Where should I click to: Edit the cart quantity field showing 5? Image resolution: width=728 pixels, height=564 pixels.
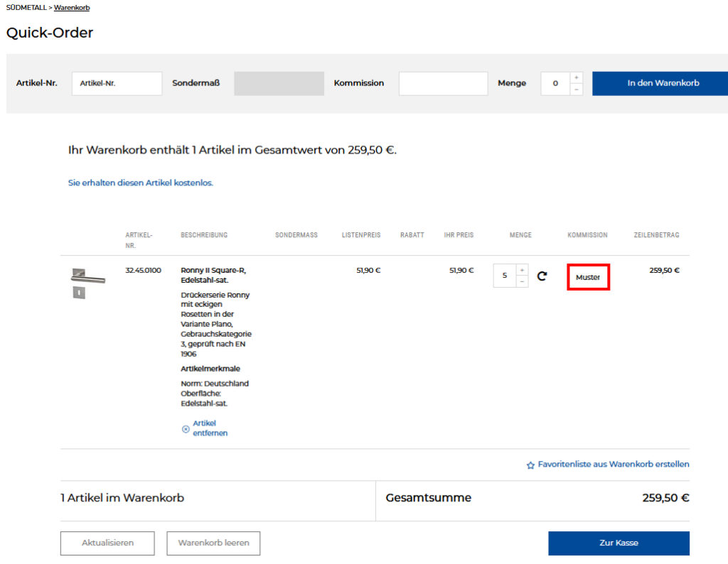tap(505, 276)
